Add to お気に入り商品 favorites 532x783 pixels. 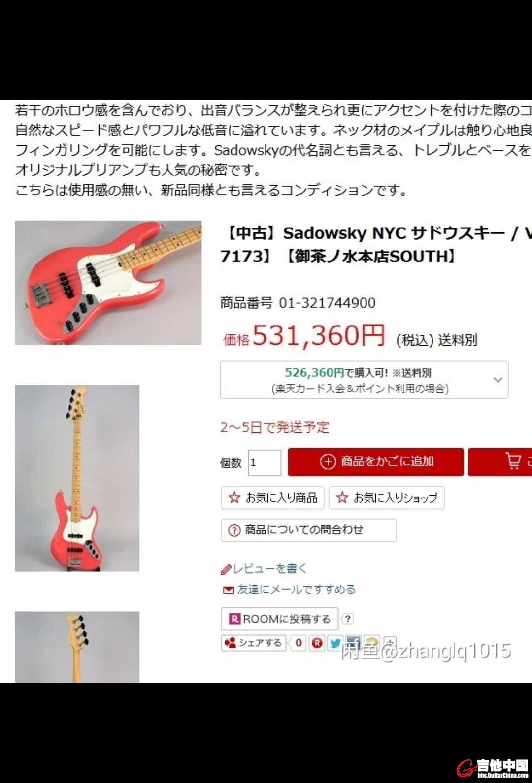point(272,498)
